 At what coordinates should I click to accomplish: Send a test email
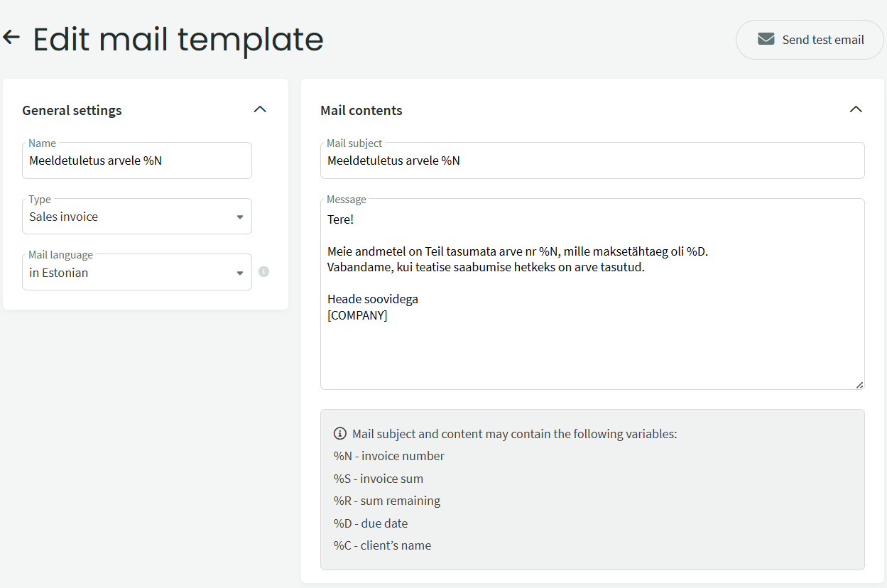(810, 40)
